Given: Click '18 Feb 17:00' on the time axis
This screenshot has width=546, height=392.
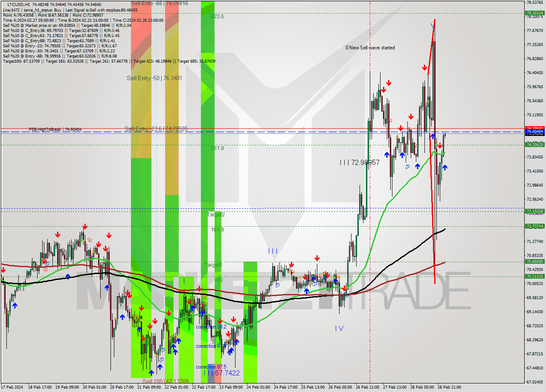Looking at the screenshot, I should click(x=40, y=387).
